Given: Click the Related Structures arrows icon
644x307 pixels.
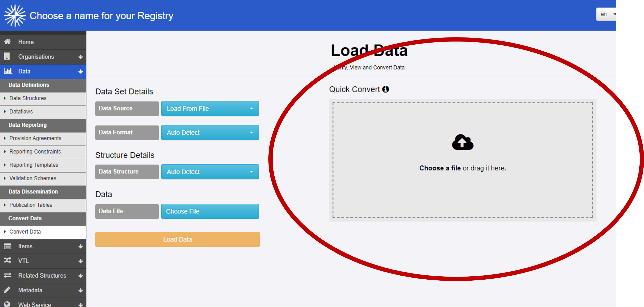Looking at the screenshot, I should tap(7, 275).
